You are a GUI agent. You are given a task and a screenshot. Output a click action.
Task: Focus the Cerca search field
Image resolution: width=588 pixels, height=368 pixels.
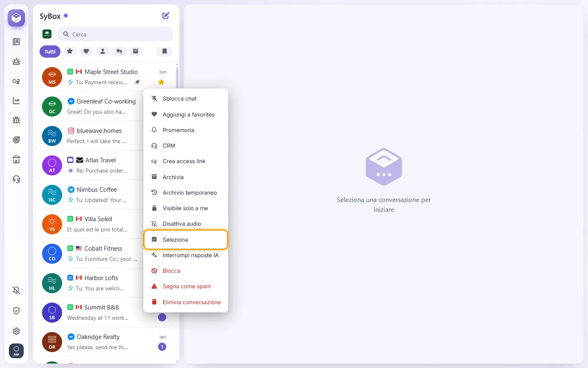click(x=115, y=34)
